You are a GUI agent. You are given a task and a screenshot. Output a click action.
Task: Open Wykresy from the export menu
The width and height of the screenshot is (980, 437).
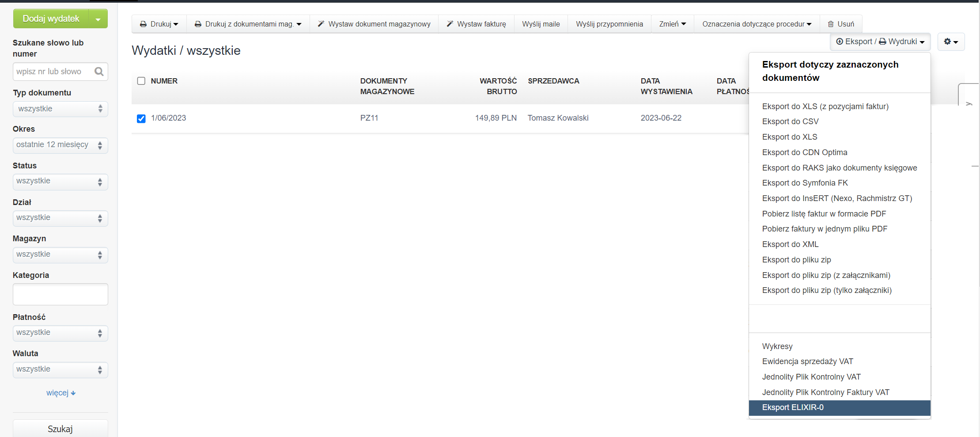click(777, 346)
